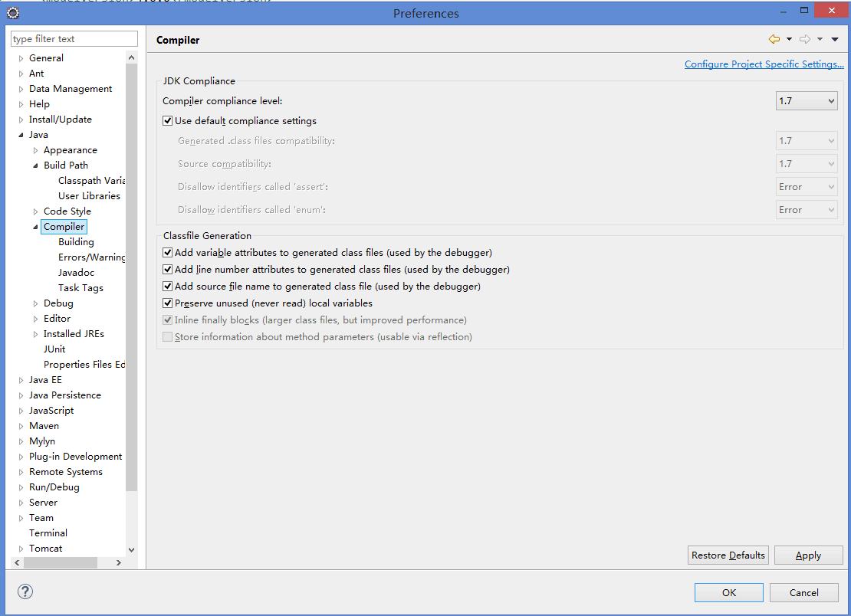Click the tree scroll up arrow
851x616 pixels.
tap(131, 57)
